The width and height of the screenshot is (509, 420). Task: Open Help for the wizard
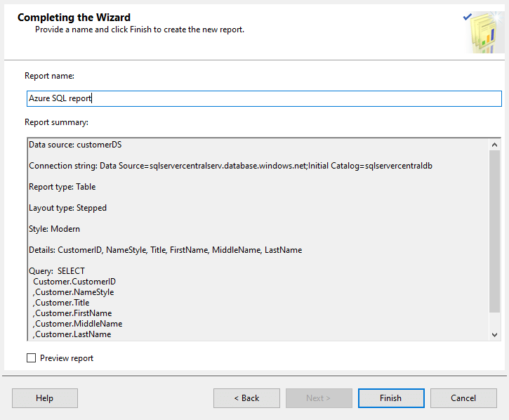(45, 398)
